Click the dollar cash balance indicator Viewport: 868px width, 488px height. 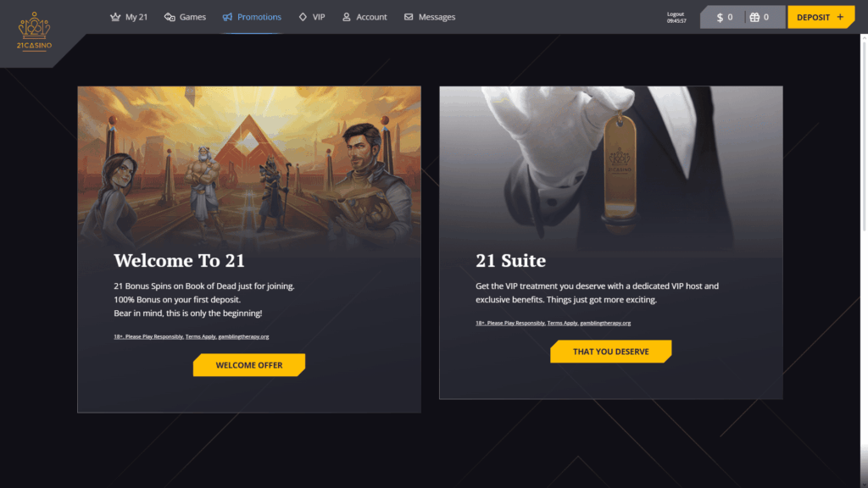[x=725, y=17]
